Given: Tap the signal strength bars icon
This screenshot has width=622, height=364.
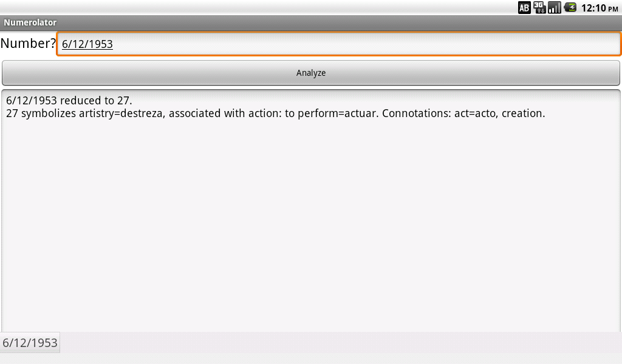Looking at the screenshot, I should click(x=554, y=7).
